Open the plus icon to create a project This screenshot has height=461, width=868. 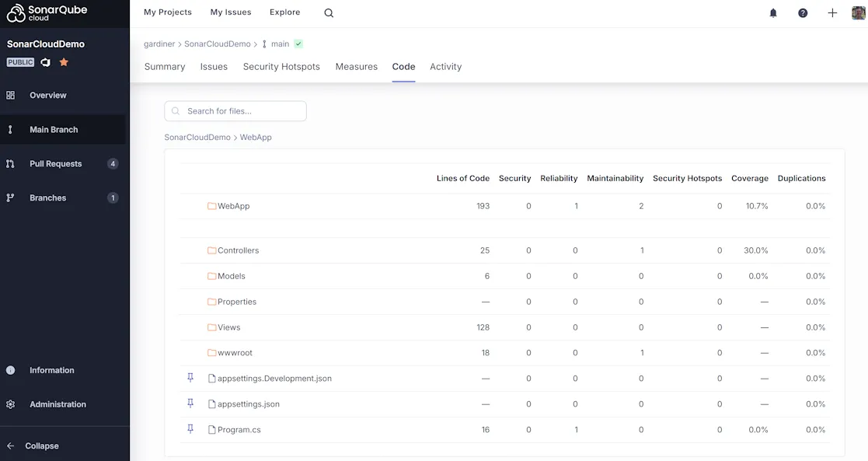click(831, 12)
